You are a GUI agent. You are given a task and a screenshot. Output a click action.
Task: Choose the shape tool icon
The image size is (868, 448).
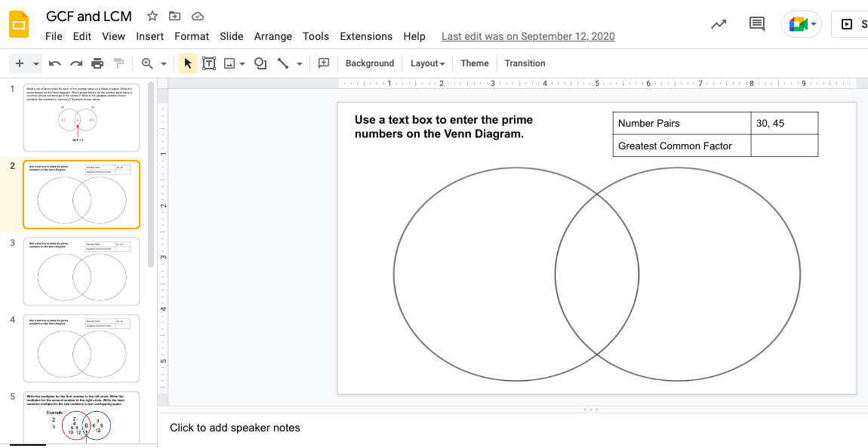tap(260, 63)
